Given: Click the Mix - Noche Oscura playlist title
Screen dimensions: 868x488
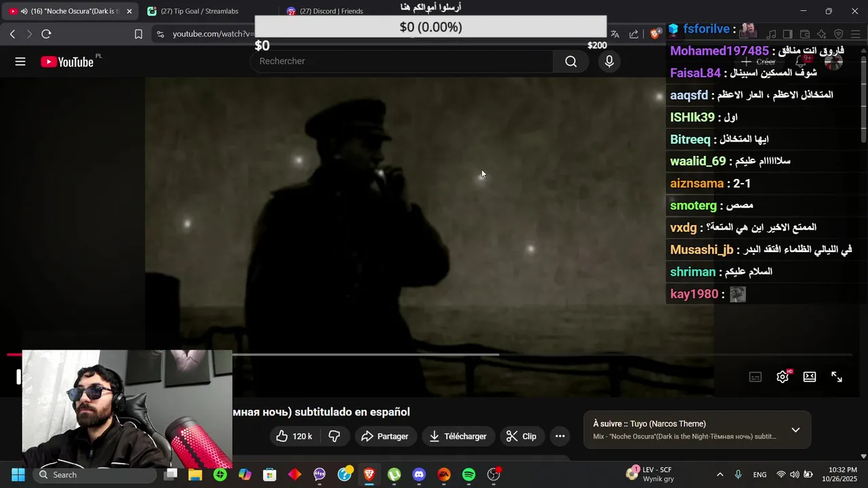Looking at the screenshot, I should pos(684,436).
